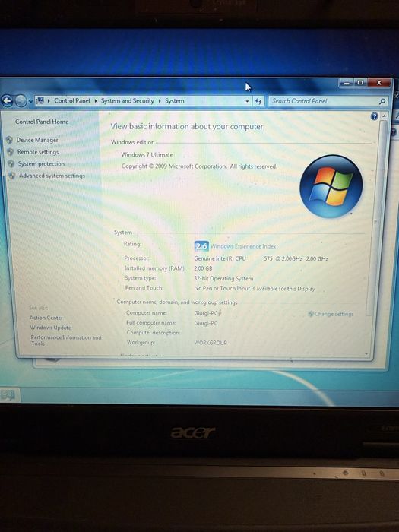Screen dimensions: 399x532
Task: Click 32-bit Operating System text
Action: click(223, 279)
